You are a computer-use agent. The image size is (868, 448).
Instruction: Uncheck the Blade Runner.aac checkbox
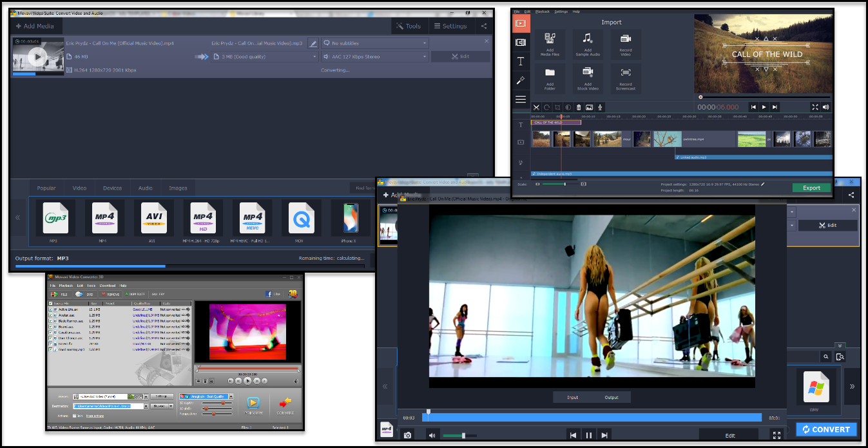[x=50, y=321]
